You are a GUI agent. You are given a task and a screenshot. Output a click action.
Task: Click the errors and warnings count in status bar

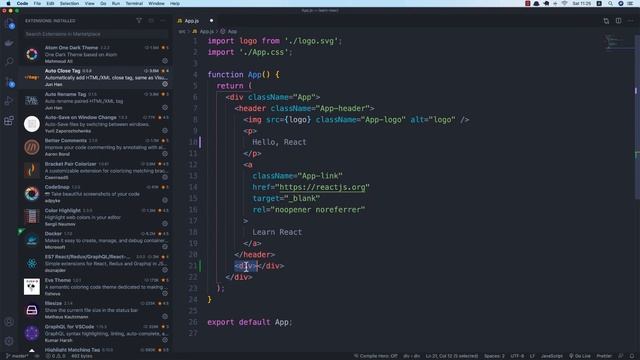56,356
